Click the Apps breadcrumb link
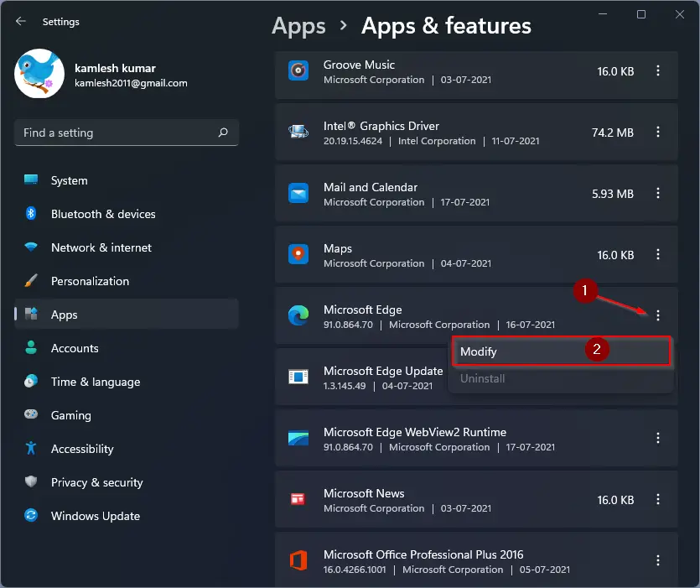The height and width of the screenshot is (588, 700). coord(298,26)
